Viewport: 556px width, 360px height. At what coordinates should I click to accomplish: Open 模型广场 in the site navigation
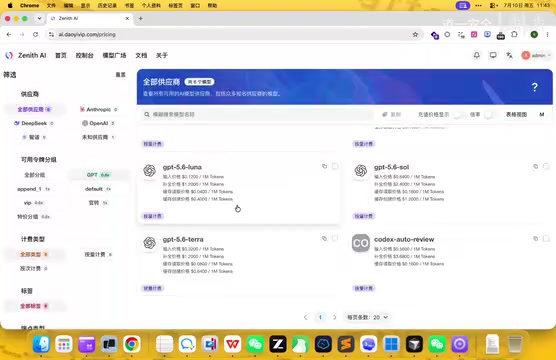114,55
